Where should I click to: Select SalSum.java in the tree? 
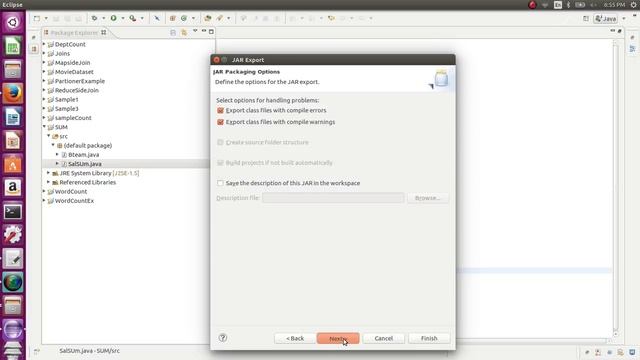coord(84,164)
